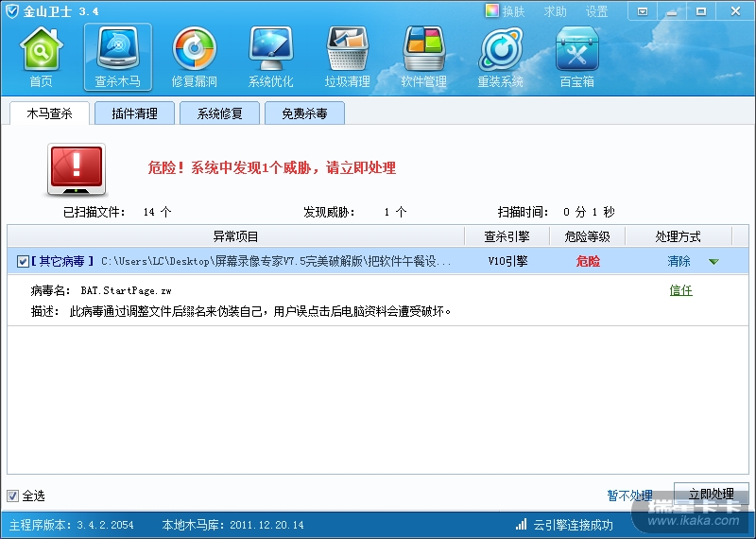Viewport: 756px width, 539px height.
Task: Click the 金山卫士 shield logo in title bar
Action: point(12,11)
